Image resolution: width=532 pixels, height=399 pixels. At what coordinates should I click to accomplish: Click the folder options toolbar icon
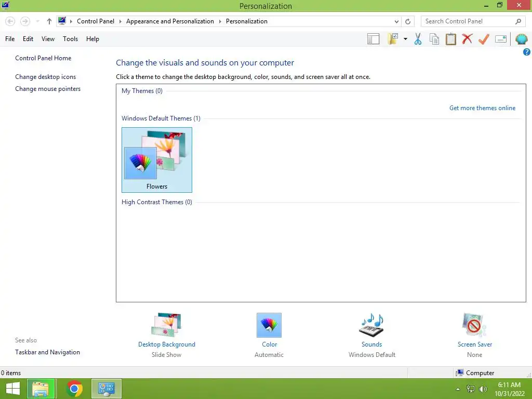point(393,39)
